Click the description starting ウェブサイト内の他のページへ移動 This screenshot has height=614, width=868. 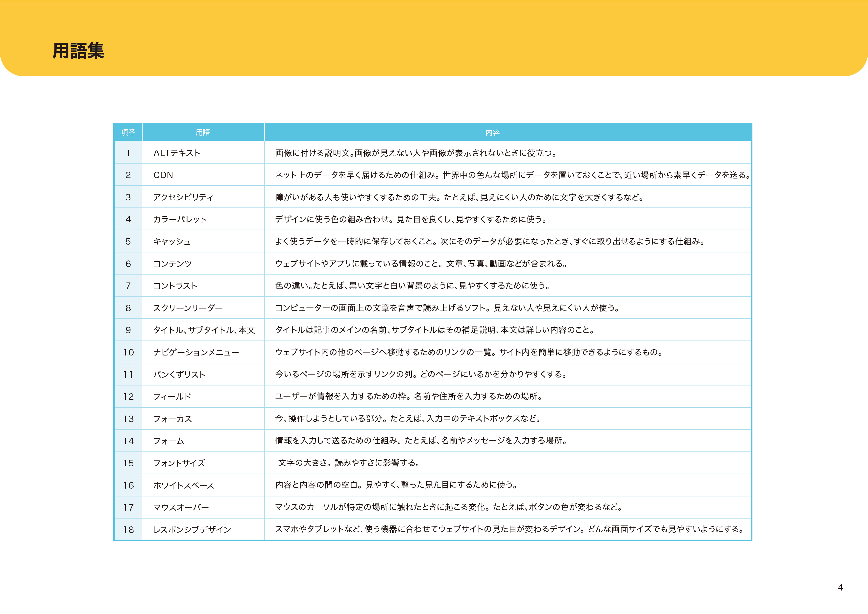pos(469,352)
